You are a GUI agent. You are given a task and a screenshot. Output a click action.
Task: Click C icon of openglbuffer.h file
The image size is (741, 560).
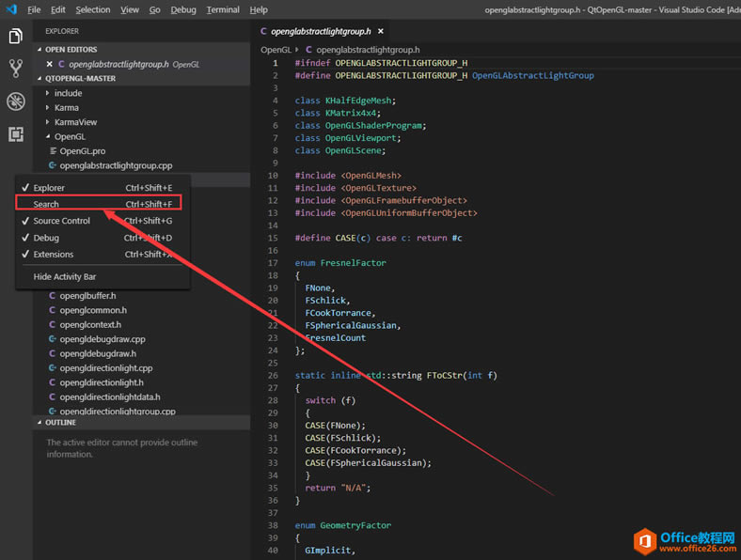52,296
